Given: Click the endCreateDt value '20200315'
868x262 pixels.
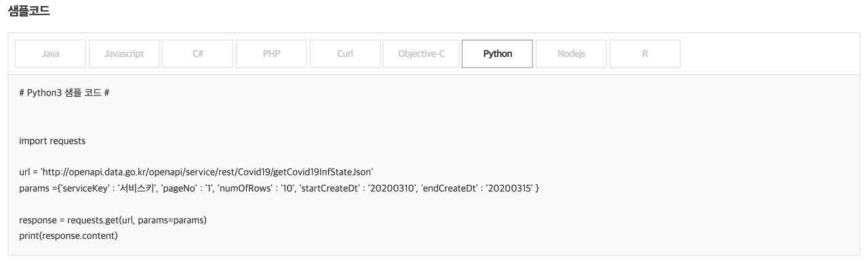Looking at the screenshot, I should coord(509,187).
